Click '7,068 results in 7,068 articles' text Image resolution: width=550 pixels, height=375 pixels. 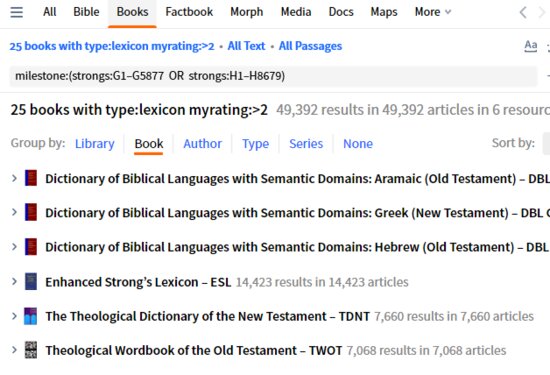426,350
